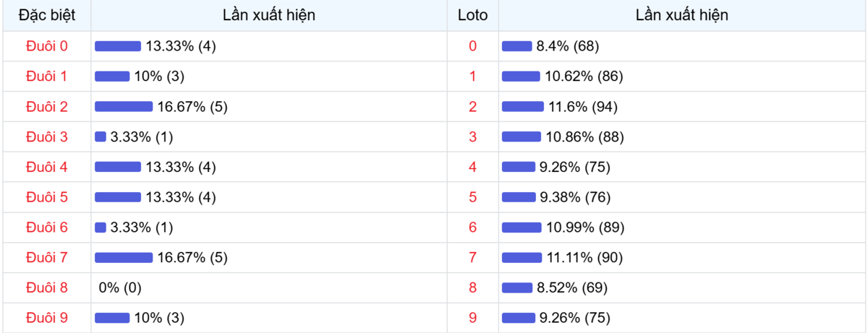Click the 16.67% (5) bar for Đuôi 7
Viewport: 868px width, 333px height.
coord(124,257)
